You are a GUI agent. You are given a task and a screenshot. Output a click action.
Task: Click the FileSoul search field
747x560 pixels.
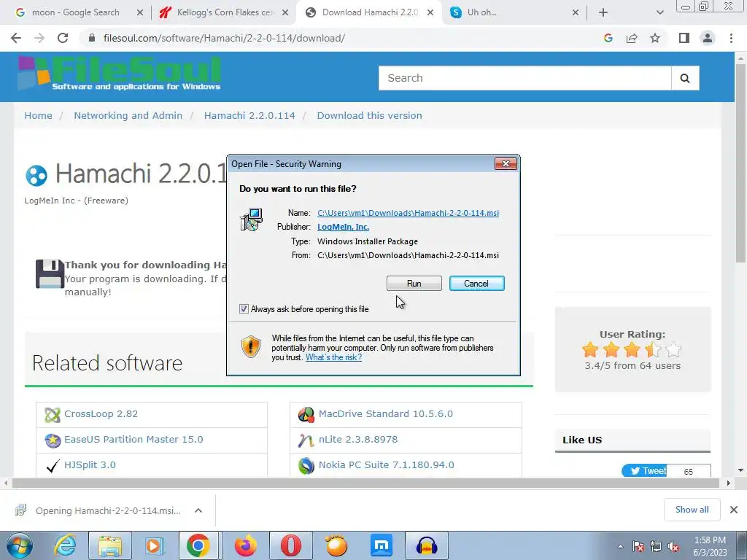525,78
